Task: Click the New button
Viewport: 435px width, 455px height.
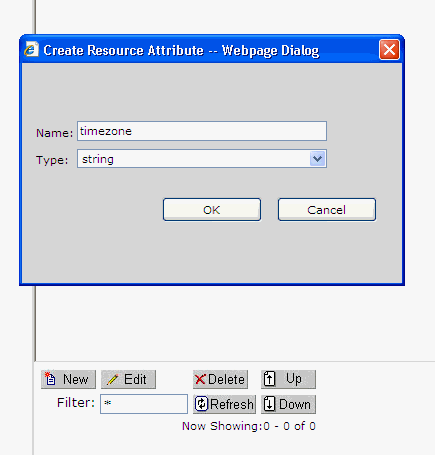Action: coord(68,379)
